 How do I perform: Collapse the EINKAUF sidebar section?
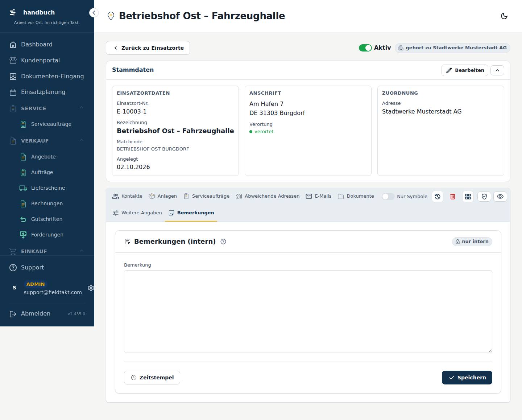pyautogui.click(x=82, y=251)
